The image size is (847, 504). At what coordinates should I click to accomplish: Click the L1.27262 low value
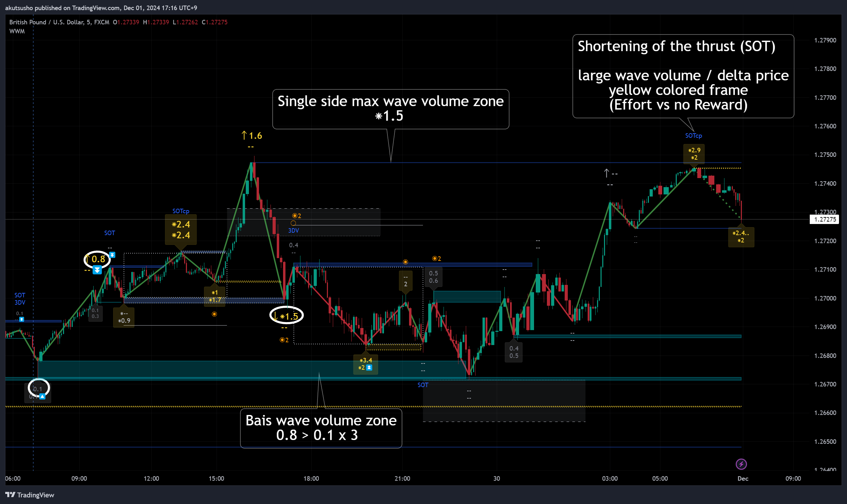(185, 22)
